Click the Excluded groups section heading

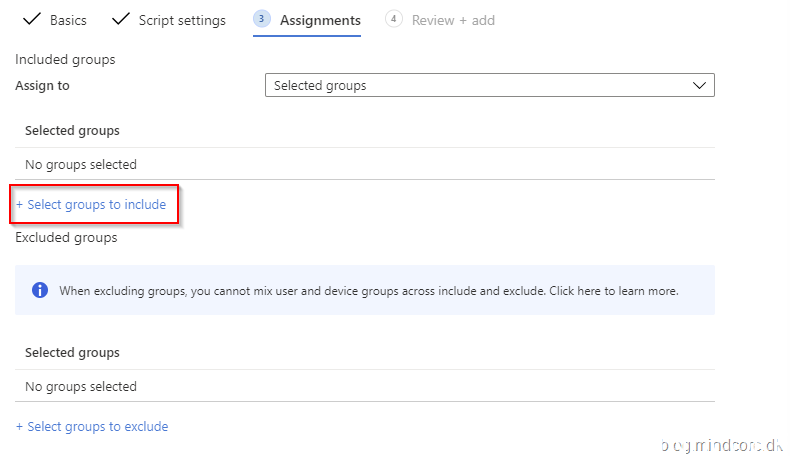tap(66, 238)
